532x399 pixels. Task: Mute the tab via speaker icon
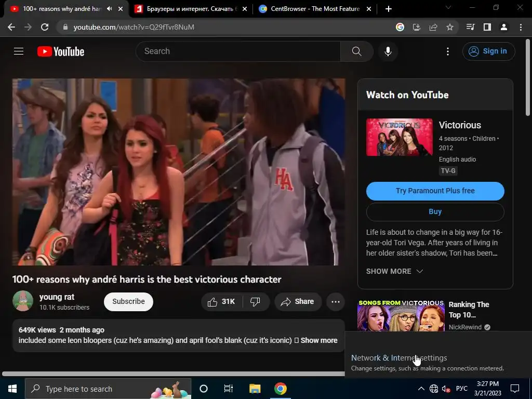(x=109, y=9)
